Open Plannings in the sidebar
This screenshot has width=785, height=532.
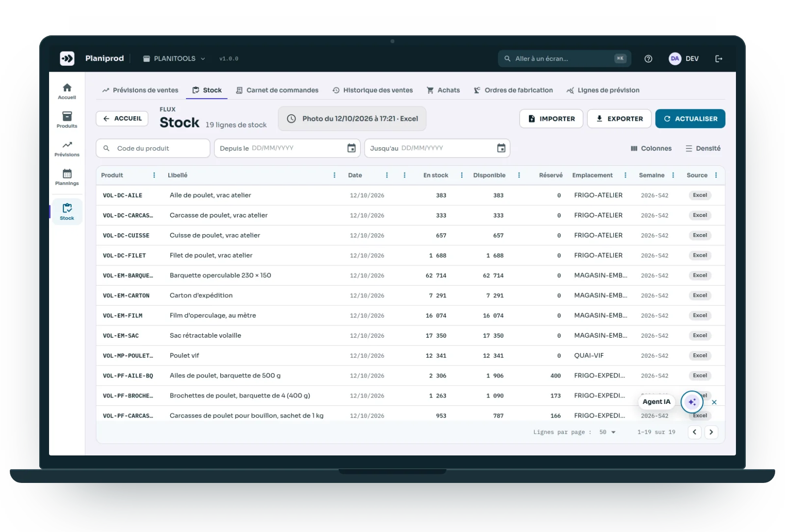[x=67, y=177]
